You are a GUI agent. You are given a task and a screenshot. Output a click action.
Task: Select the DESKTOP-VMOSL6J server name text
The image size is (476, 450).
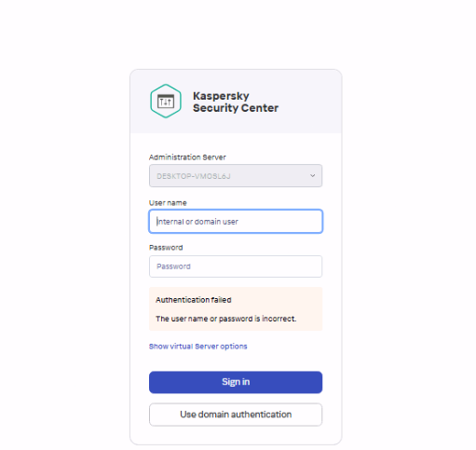(x=194, y=176)
